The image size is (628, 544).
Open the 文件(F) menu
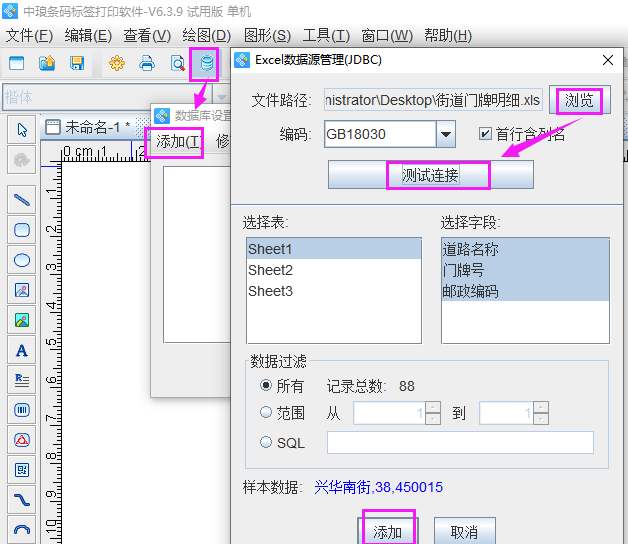point(29,36)
